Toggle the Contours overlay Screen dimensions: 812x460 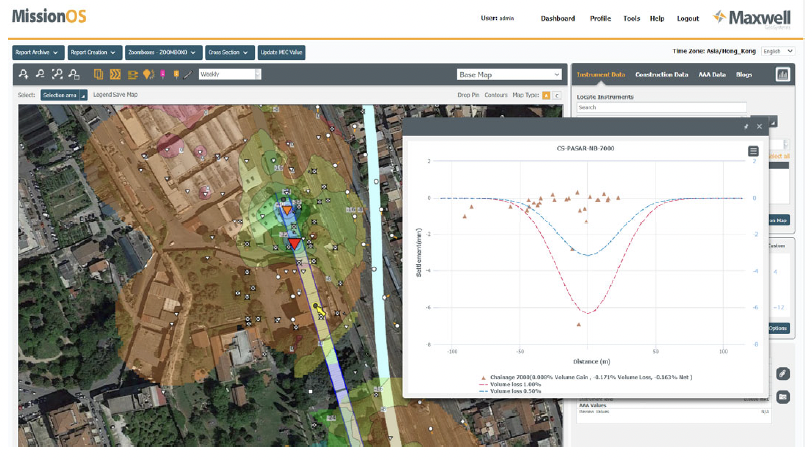click(496, 95)
